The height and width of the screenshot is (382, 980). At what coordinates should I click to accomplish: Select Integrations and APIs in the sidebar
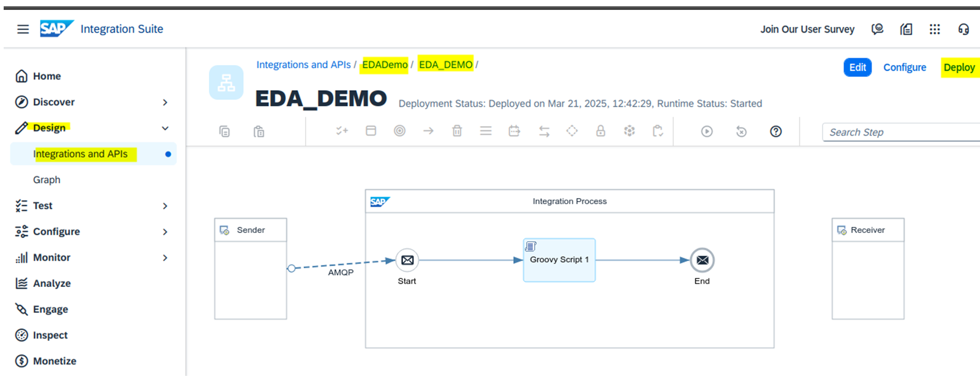click(x=93, y=154)
